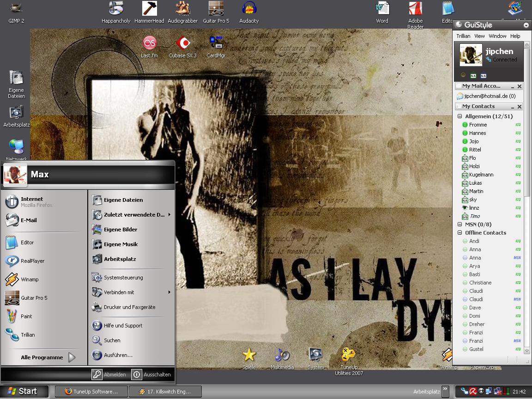The height and width of the screenshot is (399, 532).
Task: Select the Guitar Pro 5 desktop shortcut
Action: pyautogui.click(x=216, y=12)
